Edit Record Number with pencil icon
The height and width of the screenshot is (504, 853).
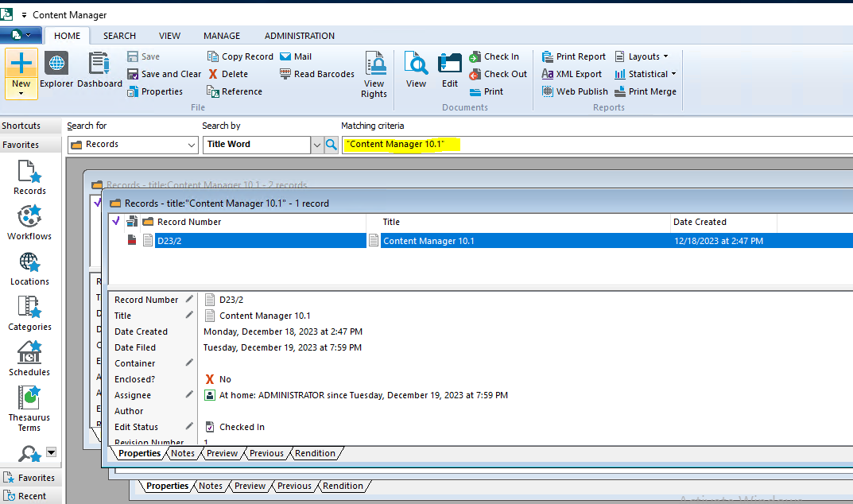click(x=189, y=299)
